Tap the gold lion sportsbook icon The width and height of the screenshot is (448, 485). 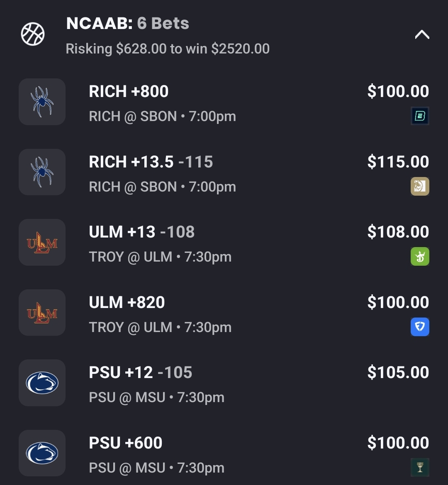(420, 186)
